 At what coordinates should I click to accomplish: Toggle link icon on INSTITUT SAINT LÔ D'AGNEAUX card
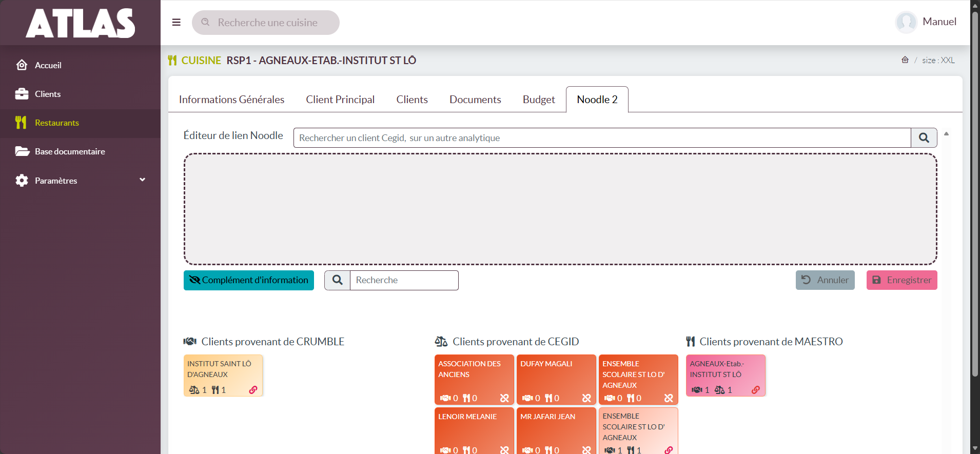click(x=253, y=390)
